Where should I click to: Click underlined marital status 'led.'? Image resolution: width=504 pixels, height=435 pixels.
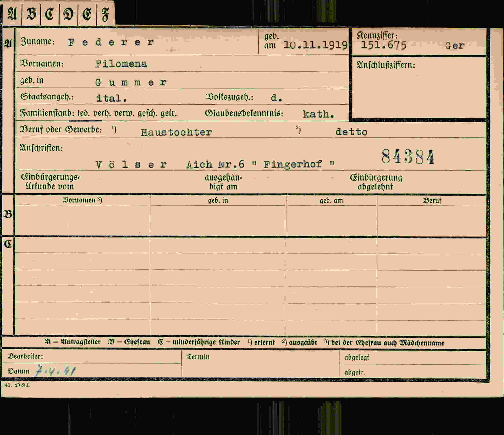[83, 113]
